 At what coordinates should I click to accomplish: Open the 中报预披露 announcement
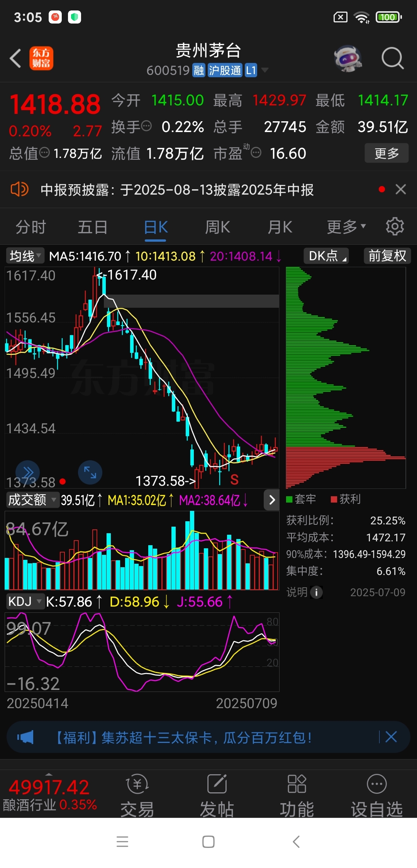point(177,190)
